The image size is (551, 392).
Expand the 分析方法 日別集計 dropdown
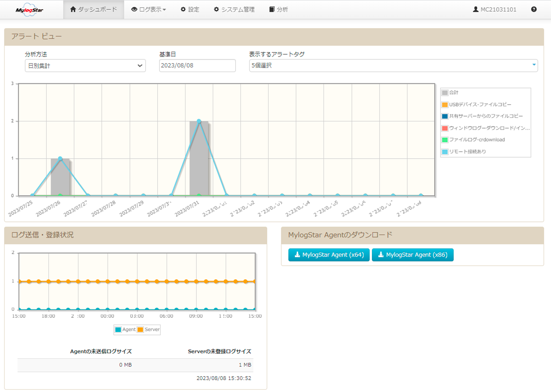(85, 65)
